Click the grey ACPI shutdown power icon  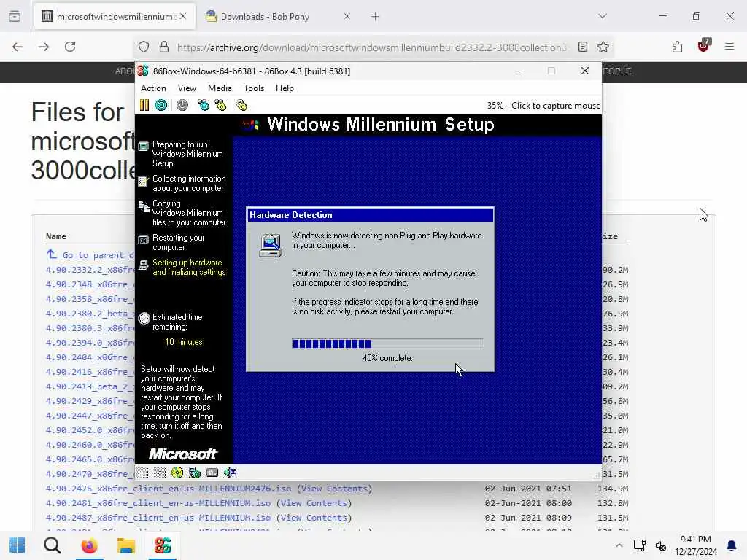[x=182, y=105]
